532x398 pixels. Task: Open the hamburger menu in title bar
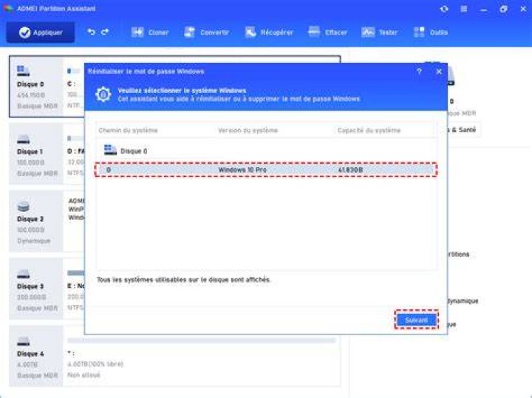(464, 9)
